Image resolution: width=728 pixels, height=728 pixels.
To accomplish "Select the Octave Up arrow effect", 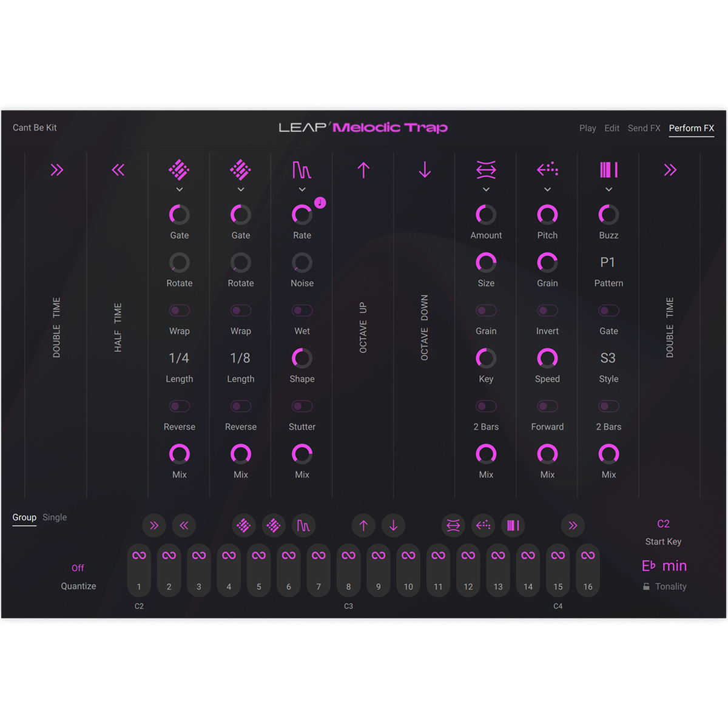I will tap(363, 170).
